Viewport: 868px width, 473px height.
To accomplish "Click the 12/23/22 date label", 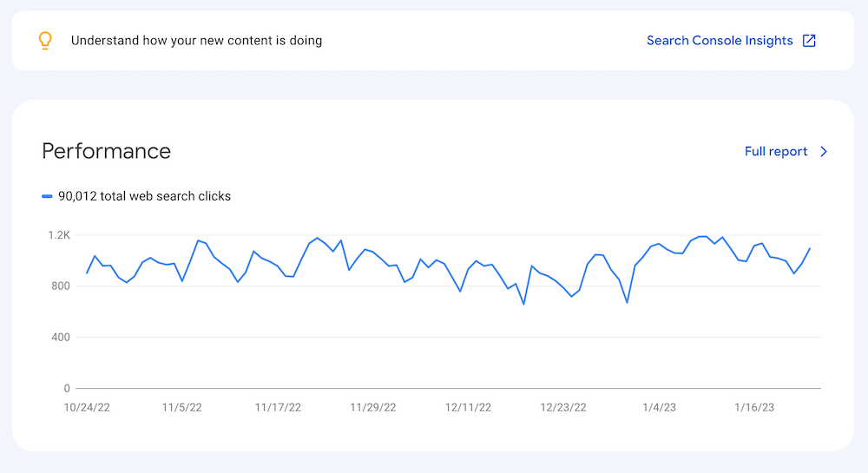I will coord(562,406).
